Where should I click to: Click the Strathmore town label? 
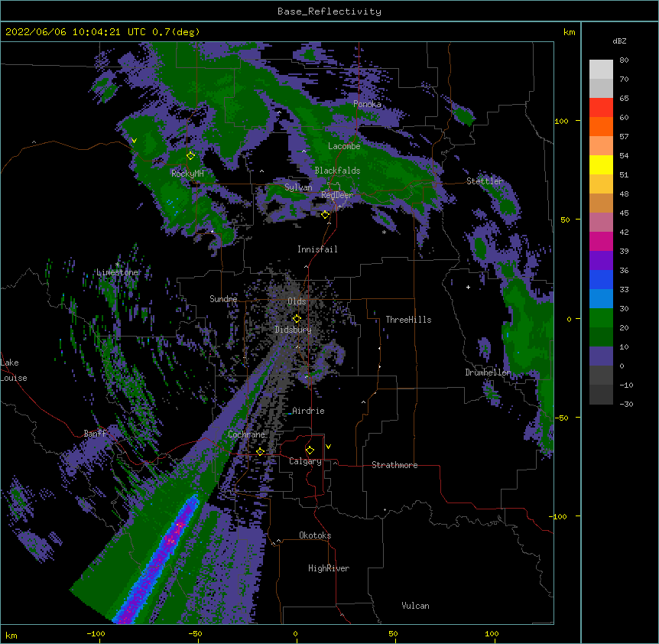394,465
